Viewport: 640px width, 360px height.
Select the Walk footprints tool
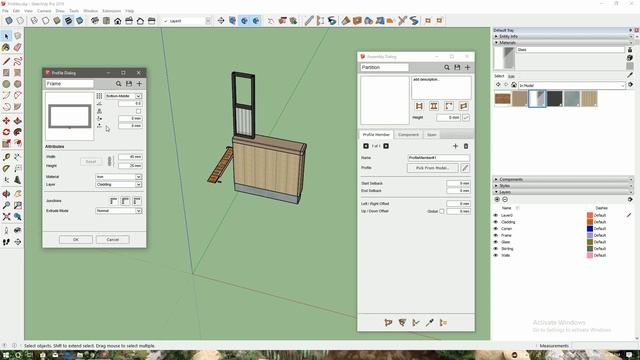click(x=6, y=242)
